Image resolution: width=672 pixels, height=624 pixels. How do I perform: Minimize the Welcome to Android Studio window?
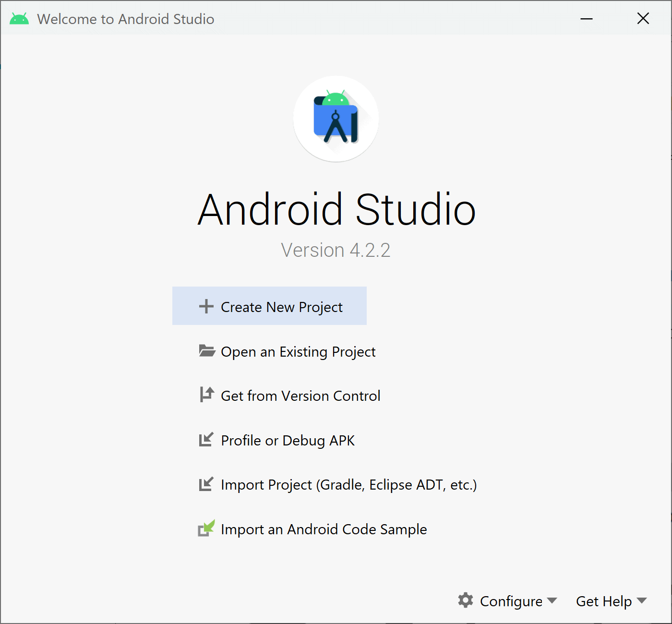point(587,19)
